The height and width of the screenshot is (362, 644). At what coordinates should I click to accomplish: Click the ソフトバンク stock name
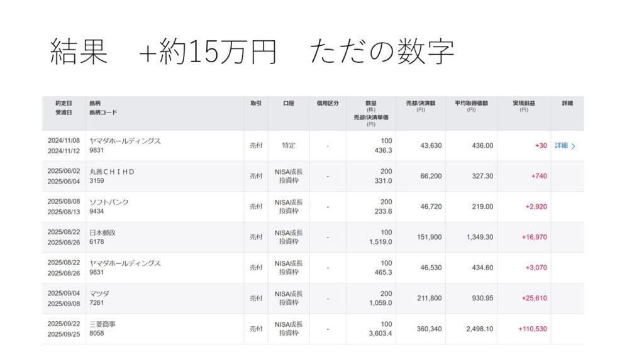(x=109, y=202)
